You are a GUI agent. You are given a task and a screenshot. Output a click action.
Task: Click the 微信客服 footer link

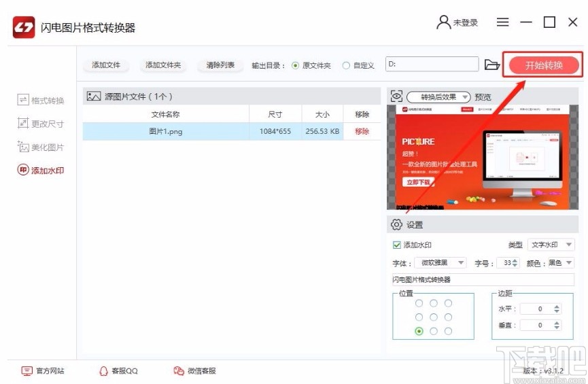coord(202,371)
